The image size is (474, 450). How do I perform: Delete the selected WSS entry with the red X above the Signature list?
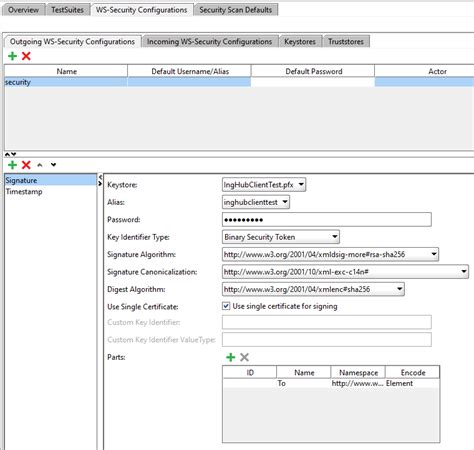(26, 165)
